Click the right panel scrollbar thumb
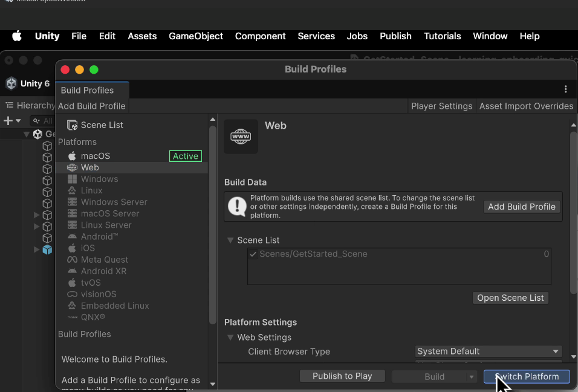This screenshot has width=578, height=392. pyautogui.click(x=573, y=213)
